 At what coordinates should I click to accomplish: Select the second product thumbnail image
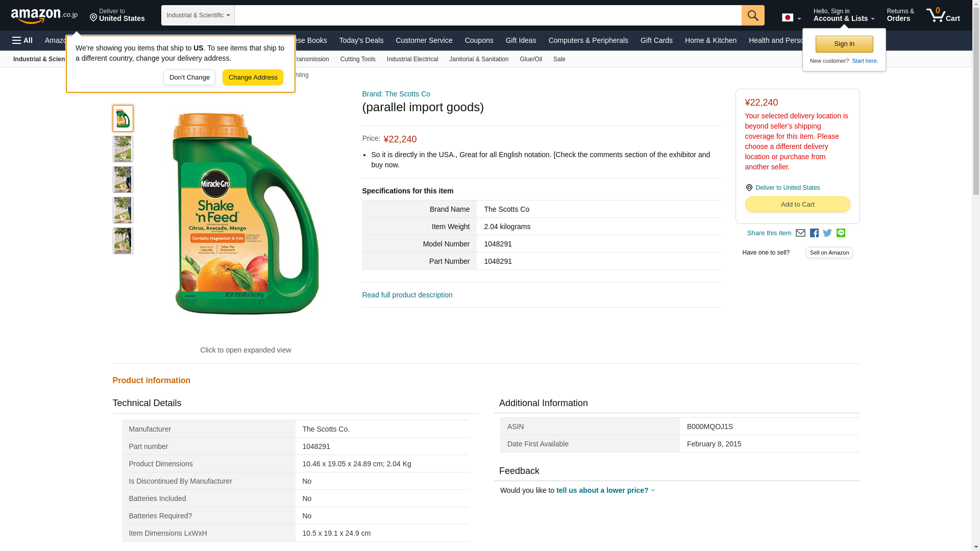122,149
